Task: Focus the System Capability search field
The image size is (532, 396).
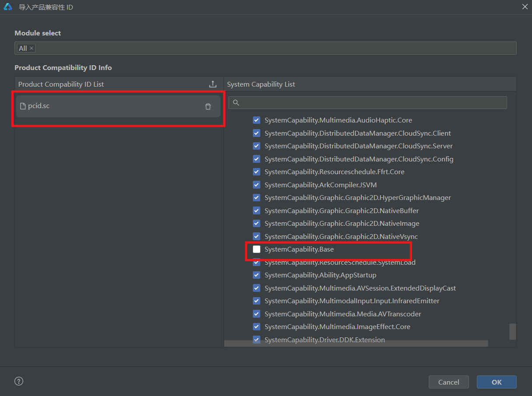Action: coord(372,102)
